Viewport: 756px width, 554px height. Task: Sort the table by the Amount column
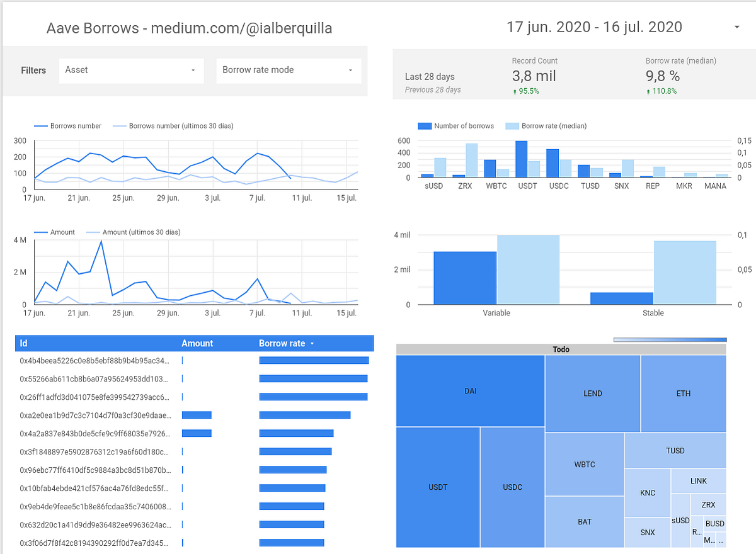[x=197, y=343]
